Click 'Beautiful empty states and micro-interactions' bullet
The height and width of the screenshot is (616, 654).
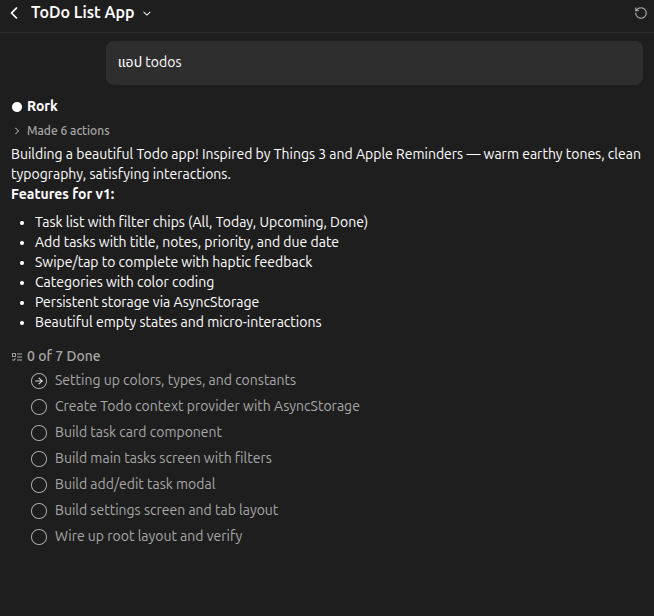click(x=178, y=322)
